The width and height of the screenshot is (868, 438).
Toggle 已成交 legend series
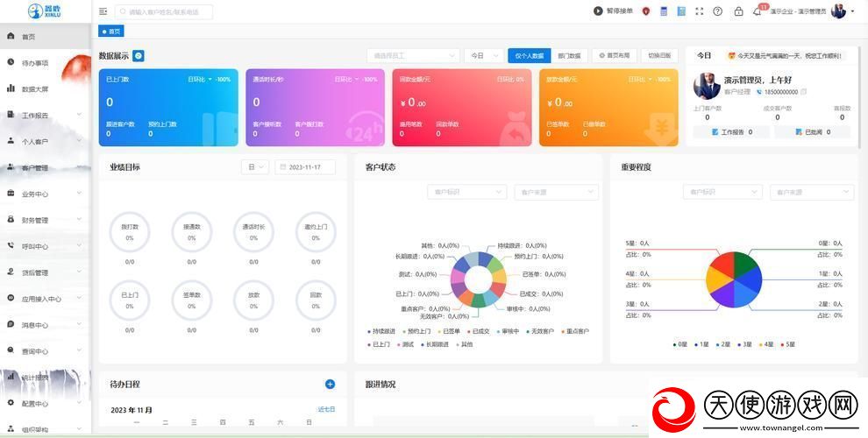point(479,331)
